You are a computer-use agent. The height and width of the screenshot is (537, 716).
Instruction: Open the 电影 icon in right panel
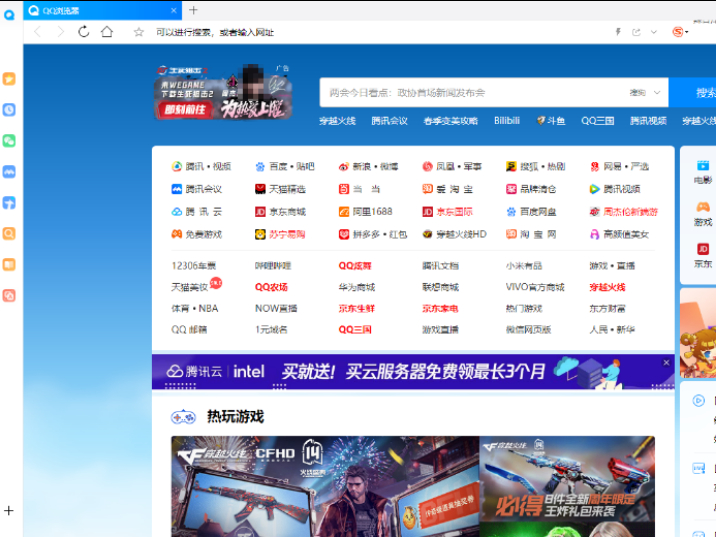tap(703, 172)
